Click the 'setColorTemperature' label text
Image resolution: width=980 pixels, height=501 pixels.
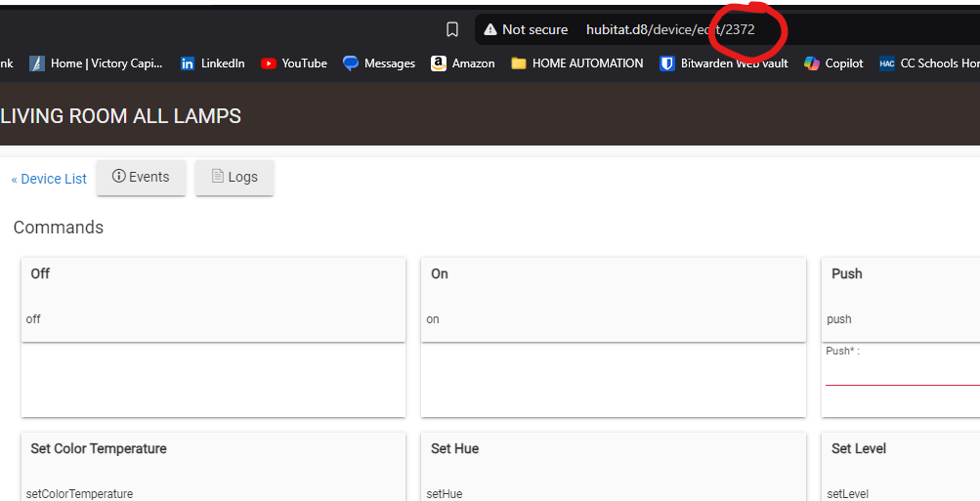79,493
